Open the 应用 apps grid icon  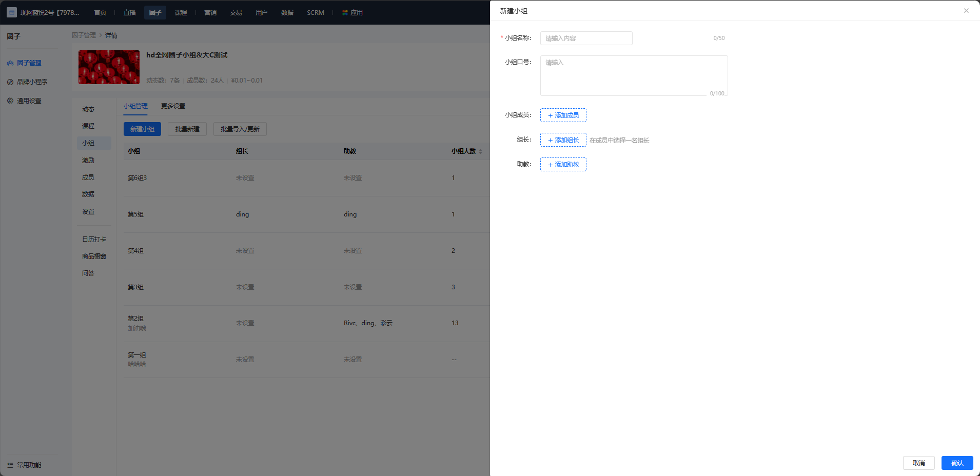click(345, 12)
